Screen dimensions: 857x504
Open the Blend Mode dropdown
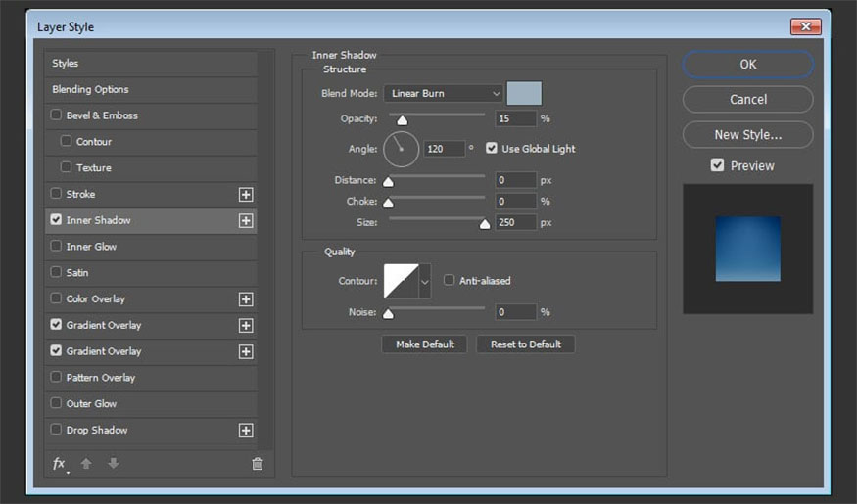click(444, 94)
